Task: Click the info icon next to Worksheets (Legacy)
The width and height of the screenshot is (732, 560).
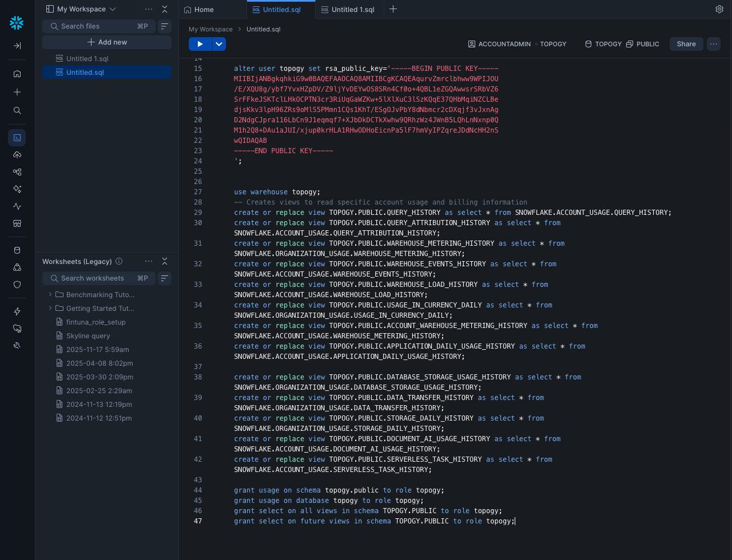Action: 119,261
